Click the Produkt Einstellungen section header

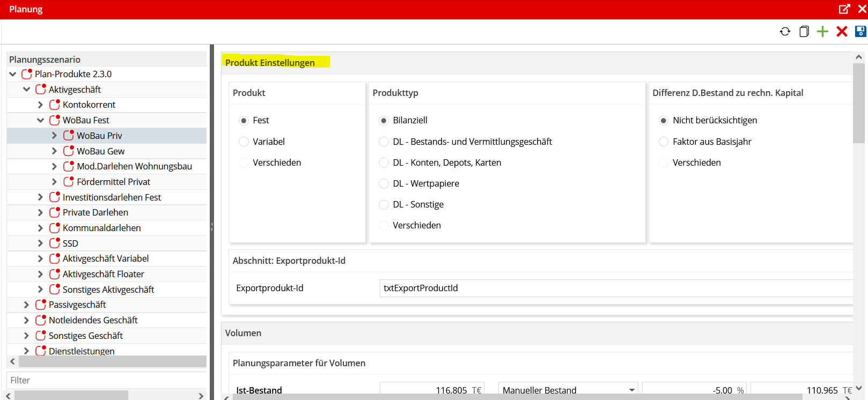tap(270, 63)
